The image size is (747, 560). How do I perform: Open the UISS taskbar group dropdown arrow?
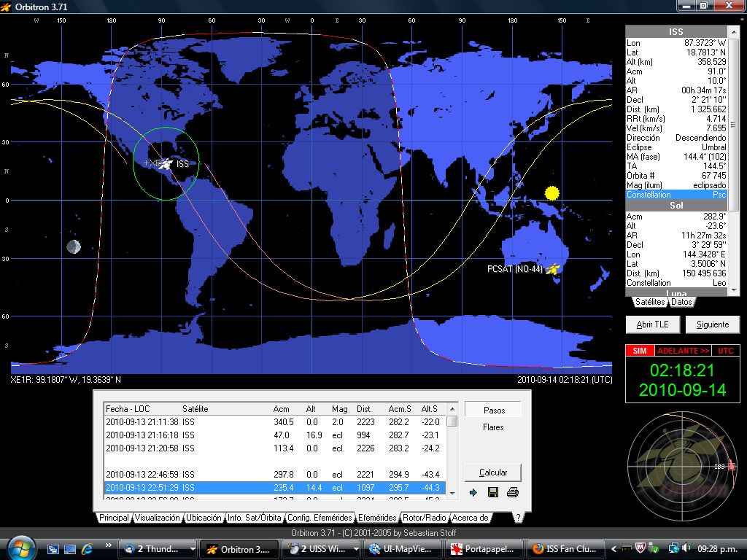[356, 549]
